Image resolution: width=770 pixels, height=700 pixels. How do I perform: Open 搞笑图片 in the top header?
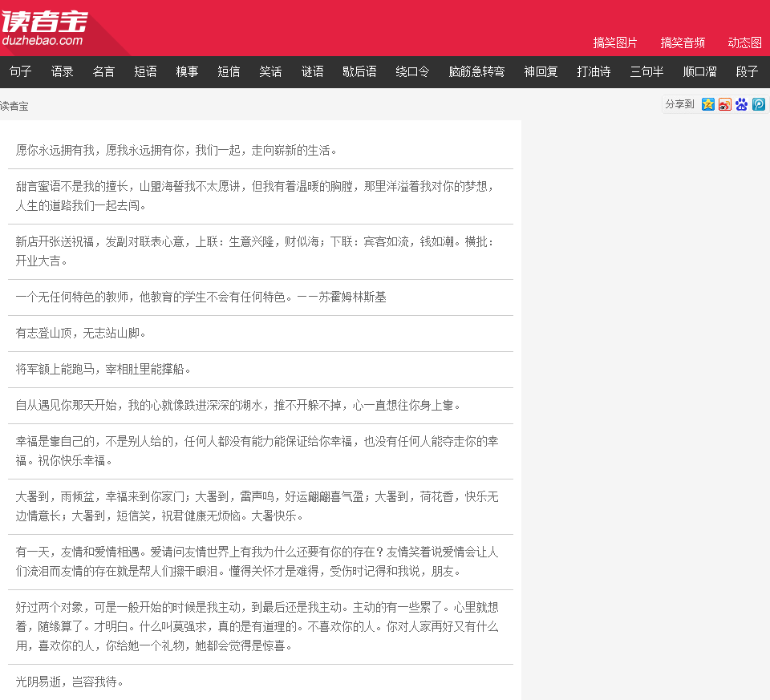point(615,42)
